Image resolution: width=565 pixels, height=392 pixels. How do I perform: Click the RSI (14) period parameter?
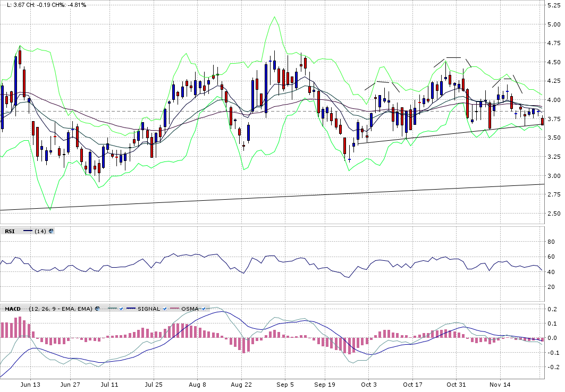coord(40,231)
